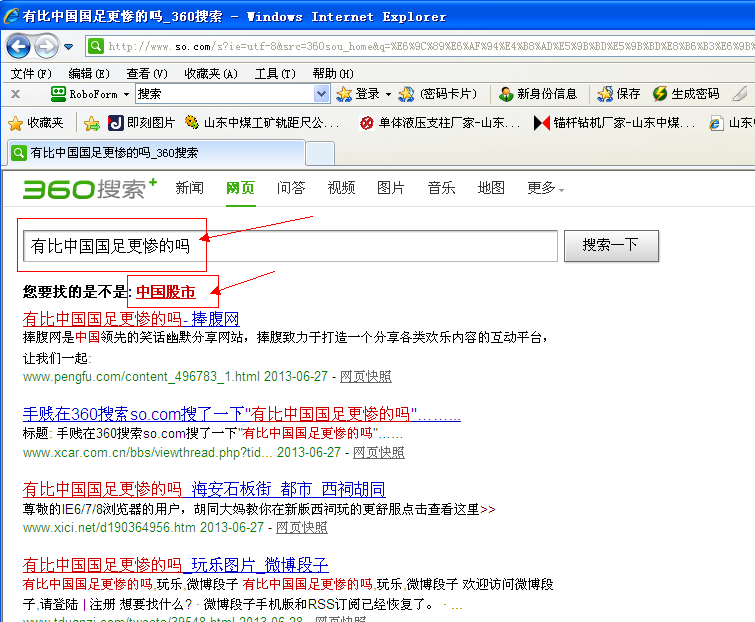Click the (密码卡片) toolbar icon
Screen dimensions: 755x622
(x=406, y=94)
